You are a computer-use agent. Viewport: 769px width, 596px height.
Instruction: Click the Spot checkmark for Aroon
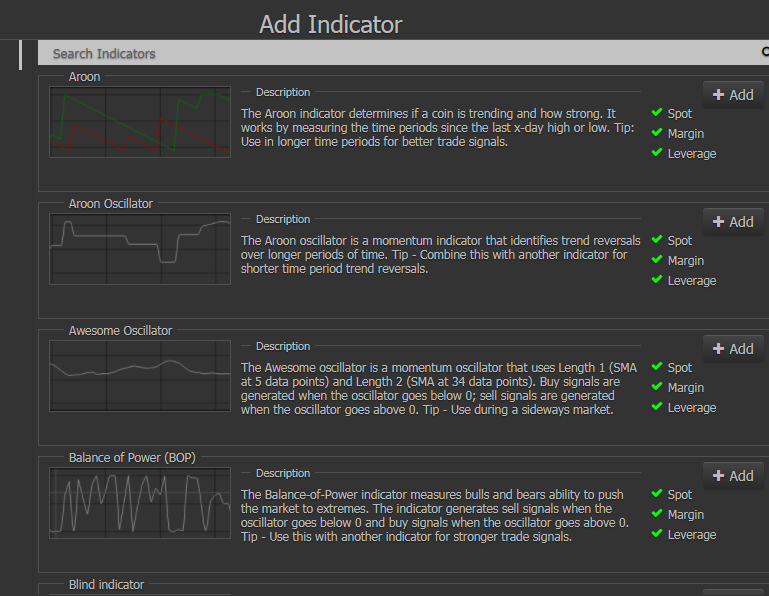[657, 113]
